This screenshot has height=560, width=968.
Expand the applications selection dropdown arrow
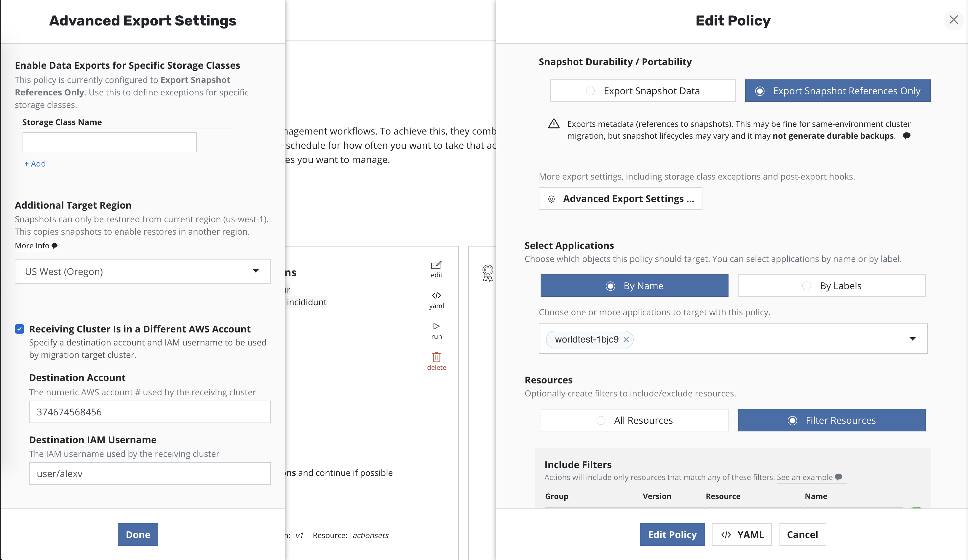[912, 339]
